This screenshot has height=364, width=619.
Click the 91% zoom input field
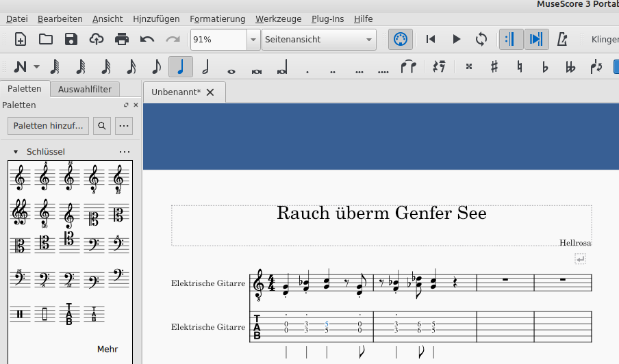pyautogui.click(x=219, y=40)
